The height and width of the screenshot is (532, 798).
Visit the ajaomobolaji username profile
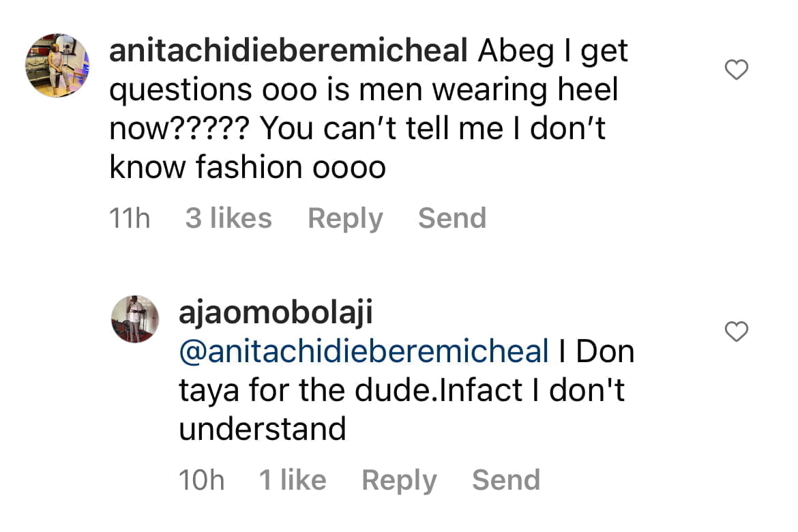276,312
